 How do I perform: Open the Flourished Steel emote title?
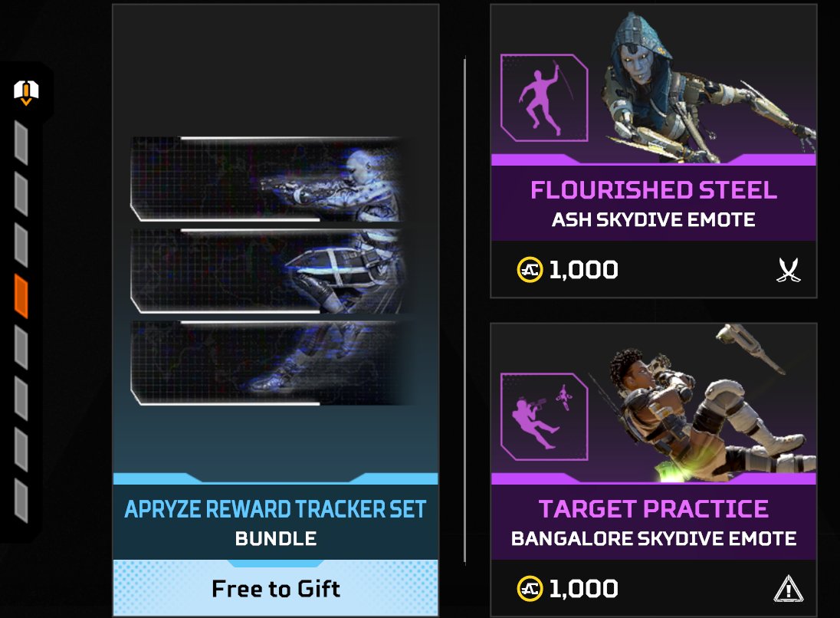point(654,190)
